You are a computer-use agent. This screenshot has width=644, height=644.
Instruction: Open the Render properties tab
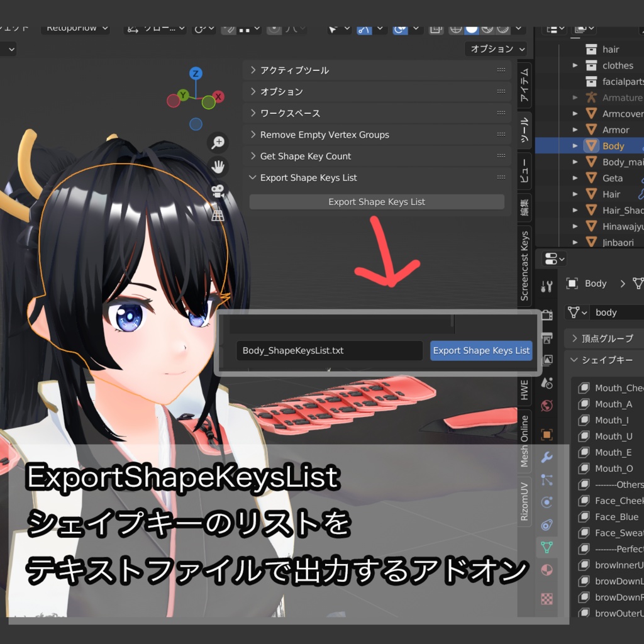pos(547,315)
